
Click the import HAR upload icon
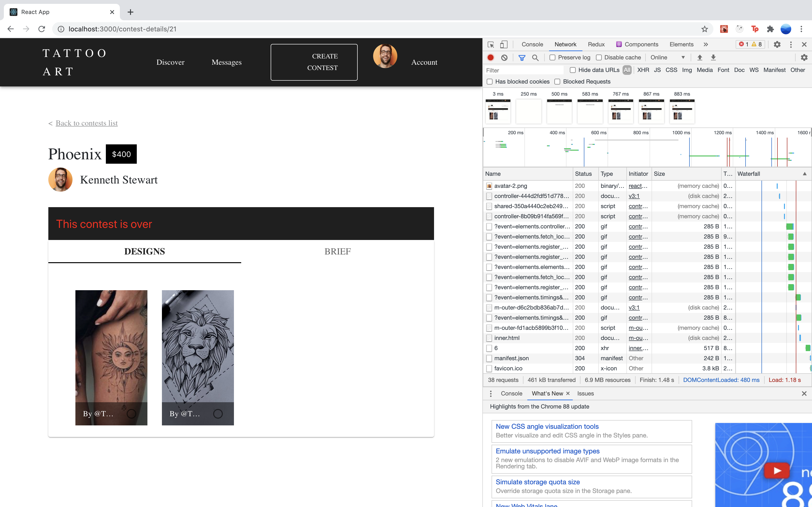[x=700, y=57]
